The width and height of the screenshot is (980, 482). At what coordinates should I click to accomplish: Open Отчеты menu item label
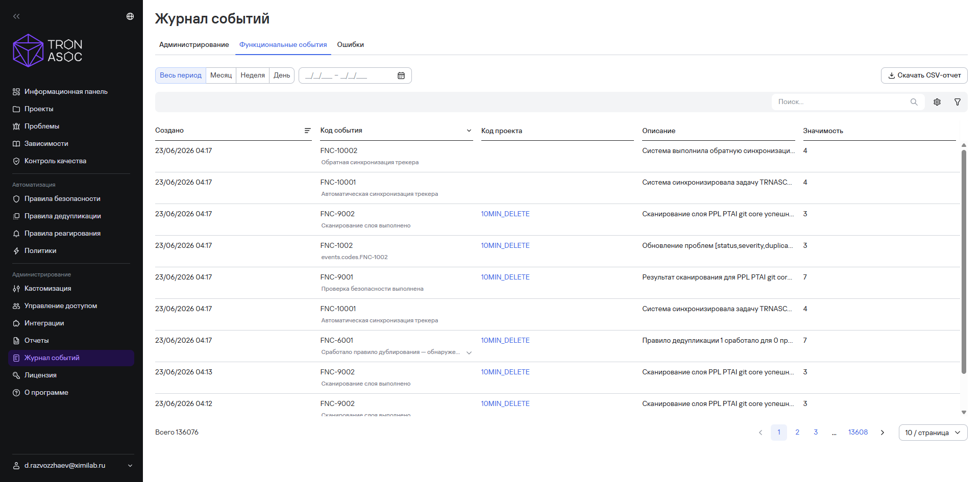(x=37, y=341)
